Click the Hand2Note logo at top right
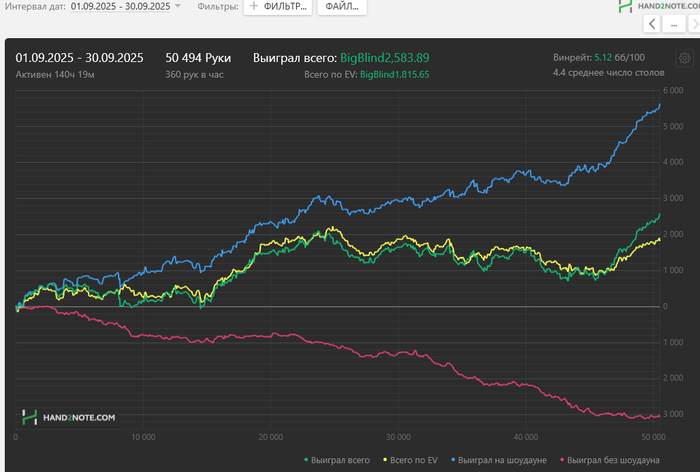700x472 pixels. point(659,6)
